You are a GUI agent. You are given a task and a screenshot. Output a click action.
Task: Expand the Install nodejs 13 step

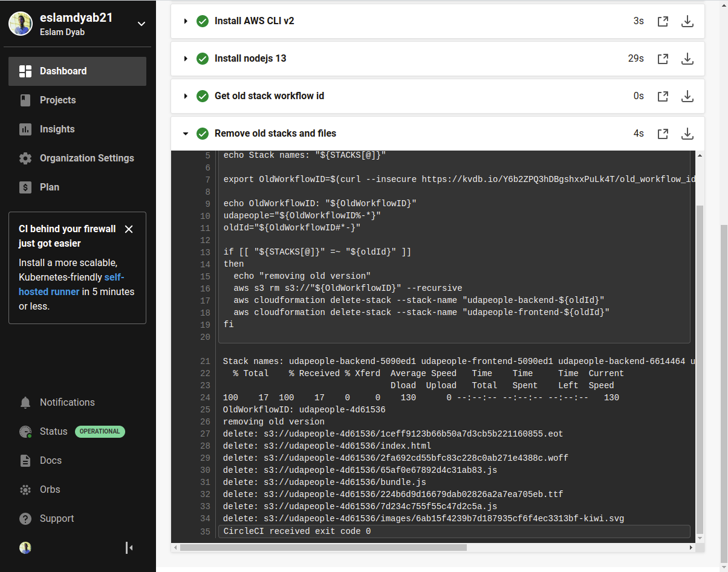click(186, 59)
